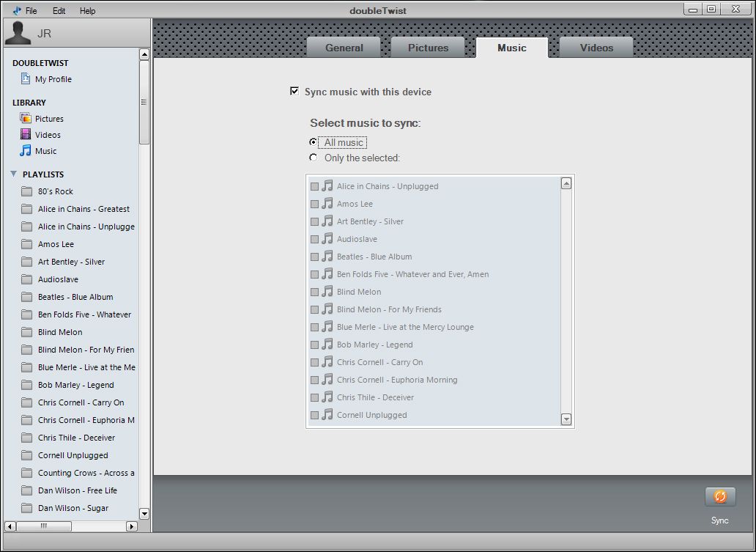Click music note icon beside Cornell Unplugged in list
Viewport: 756px width, 552px height.
(x=327, y=414)
